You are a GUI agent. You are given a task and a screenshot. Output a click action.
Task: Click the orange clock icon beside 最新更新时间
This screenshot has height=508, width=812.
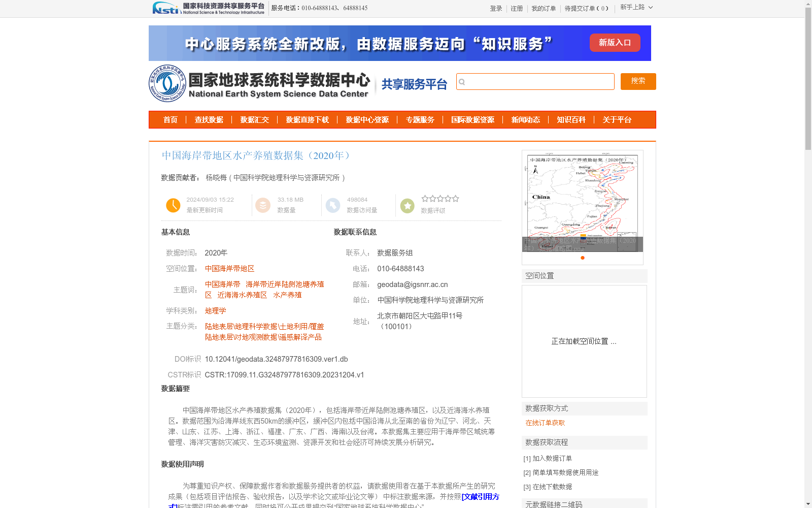pyautogui.click(x=173, y=205)
